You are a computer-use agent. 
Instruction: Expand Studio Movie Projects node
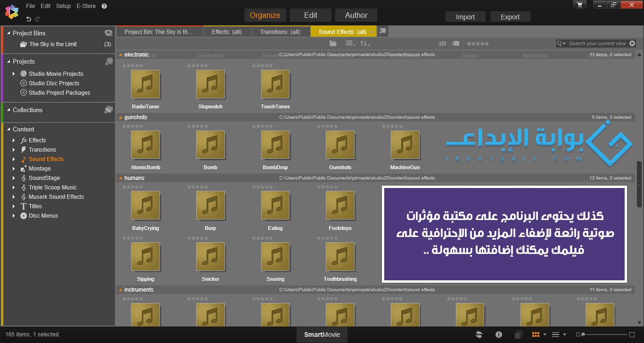tap(14, 74)
